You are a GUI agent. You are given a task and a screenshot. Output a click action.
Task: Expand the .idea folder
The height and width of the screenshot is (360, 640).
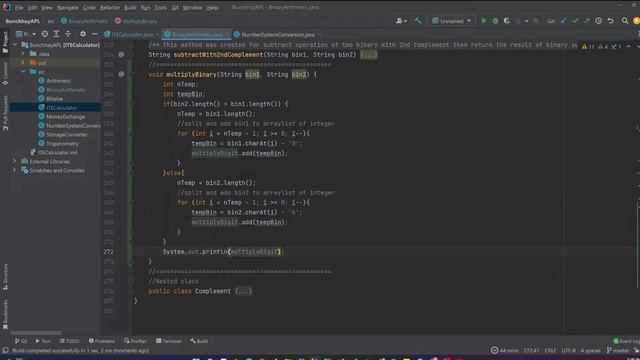[x=23, y=54]
